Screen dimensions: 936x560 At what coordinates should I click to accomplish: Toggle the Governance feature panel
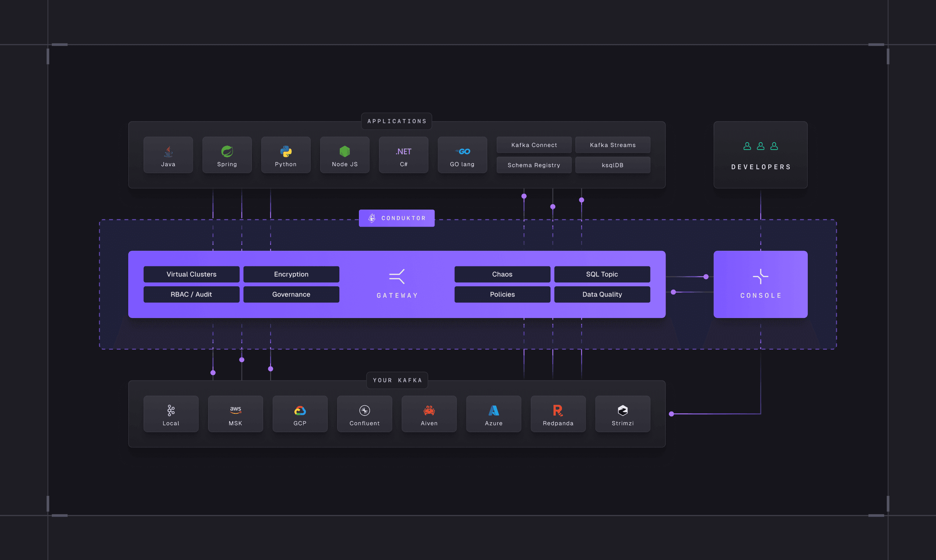pyautogui.click(x=291, y=294)
